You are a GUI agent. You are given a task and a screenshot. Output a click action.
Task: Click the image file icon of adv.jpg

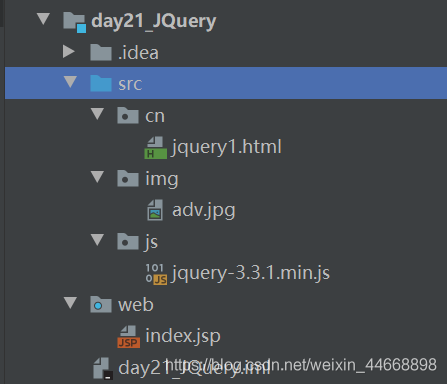155,210
